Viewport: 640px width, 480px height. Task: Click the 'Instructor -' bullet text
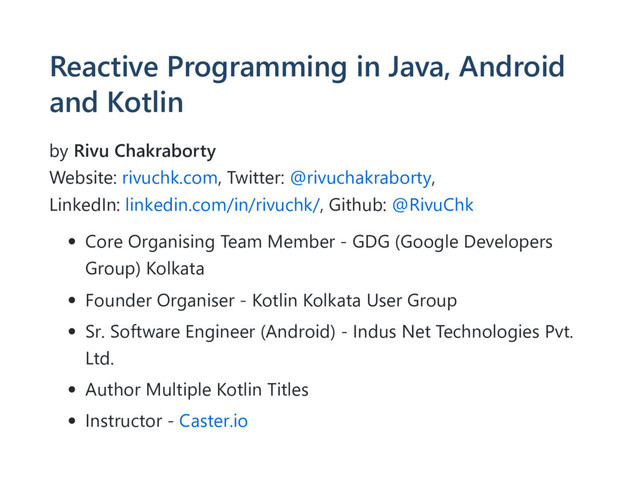129,421
